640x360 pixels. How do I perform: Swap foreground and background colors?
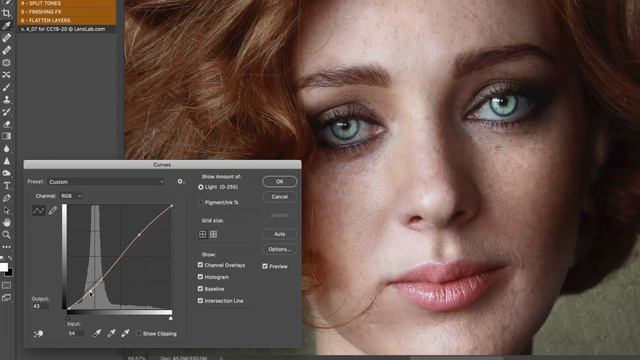coord(9,258)
